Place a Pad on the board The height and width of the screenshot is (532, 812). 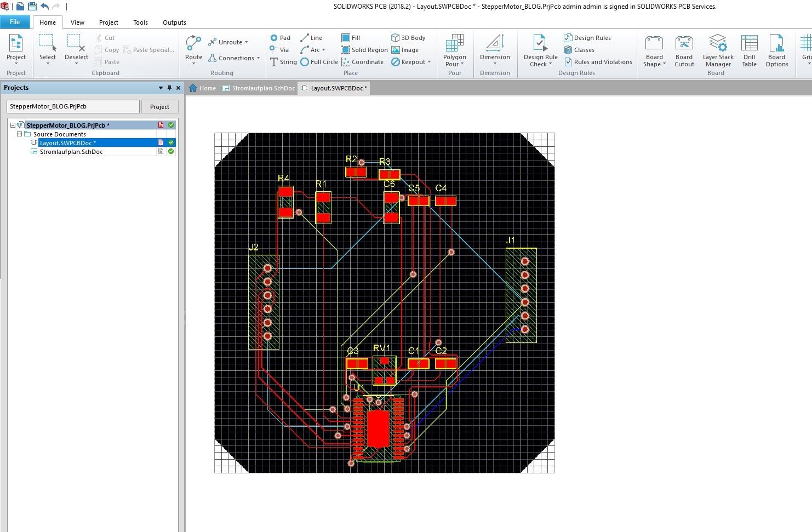[x=280, y=38]
